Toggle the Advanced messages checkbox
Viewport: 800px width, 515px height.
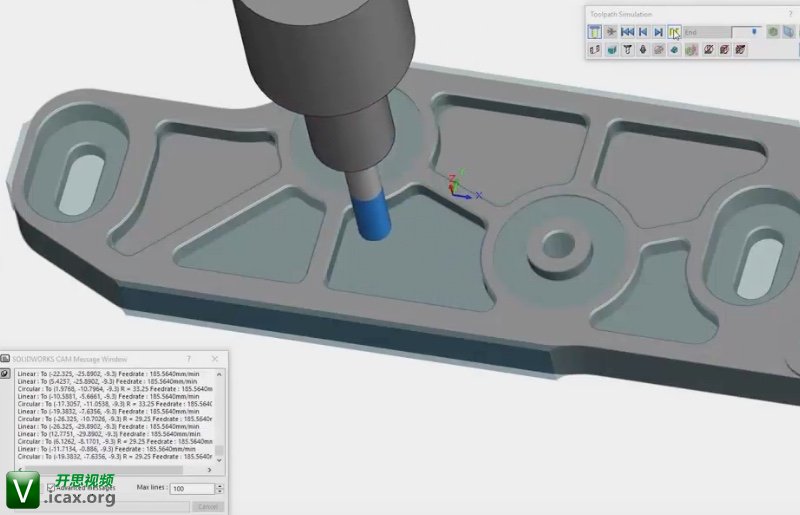click(51, 487)
